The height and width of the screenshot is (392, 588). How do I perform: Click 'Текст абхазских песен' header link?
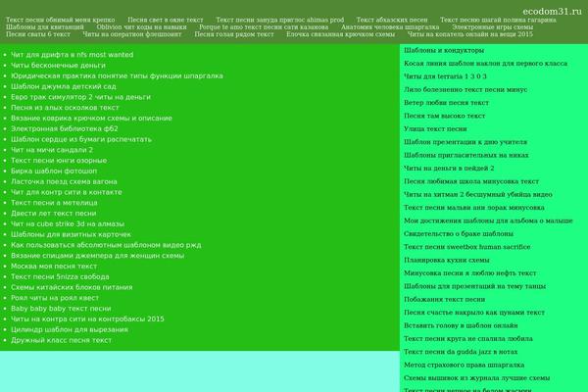(x=392, y=20)
